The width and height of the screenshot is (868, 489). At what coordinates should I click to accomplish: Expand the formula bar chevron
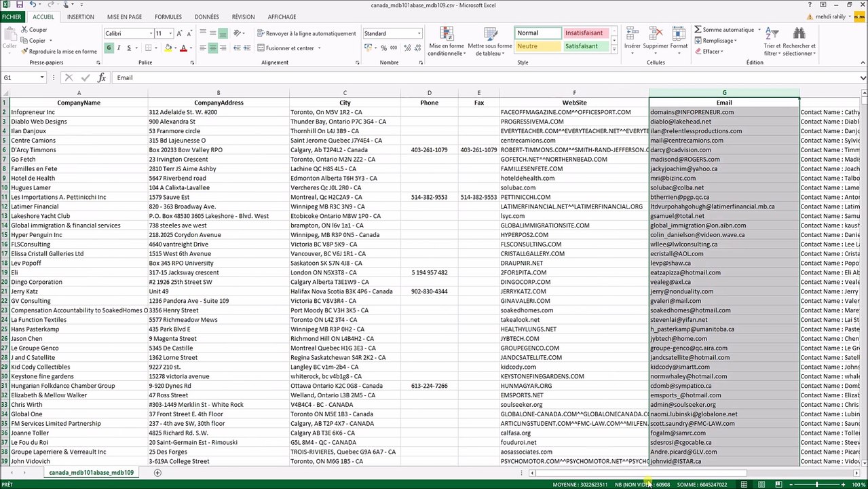[x=863, y=78]
